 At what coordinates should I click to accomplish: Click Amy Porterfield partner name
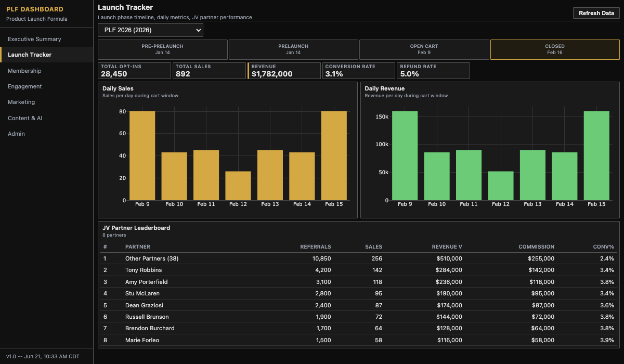click(147, 282)
